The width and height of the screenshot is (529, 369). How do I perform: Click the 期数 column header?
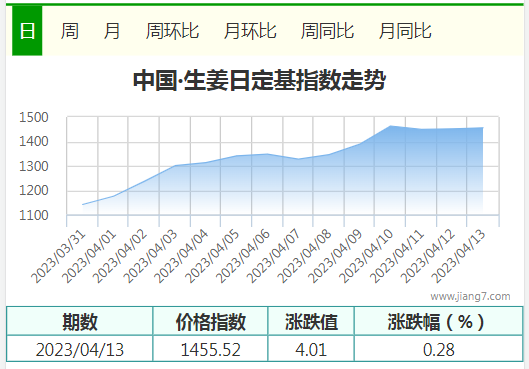pyautogui.click(x=80, y=321)
